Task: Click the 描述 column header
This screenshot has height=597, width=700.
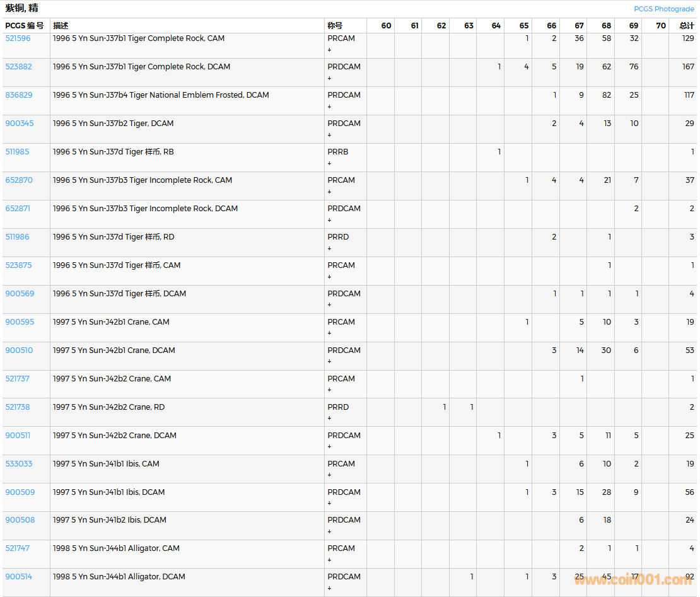Action: click(61, 26)
